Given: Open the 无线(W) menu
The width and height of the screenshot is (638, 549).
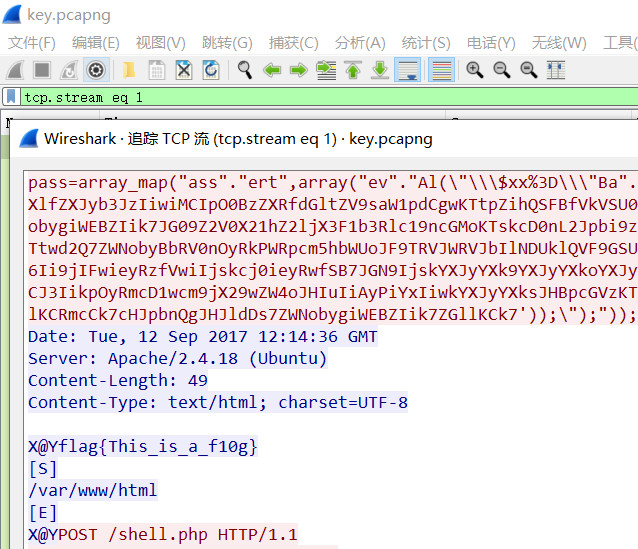Looking at the screenshot, I should point(559,43).
